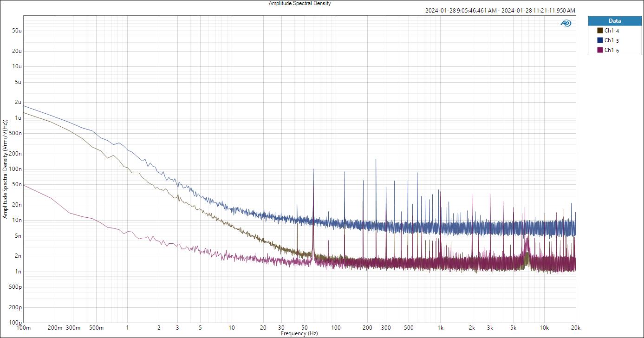644x338 pixels.
Task: Click the Amplitude Spectral Density graph title
Action: point(299,3)
